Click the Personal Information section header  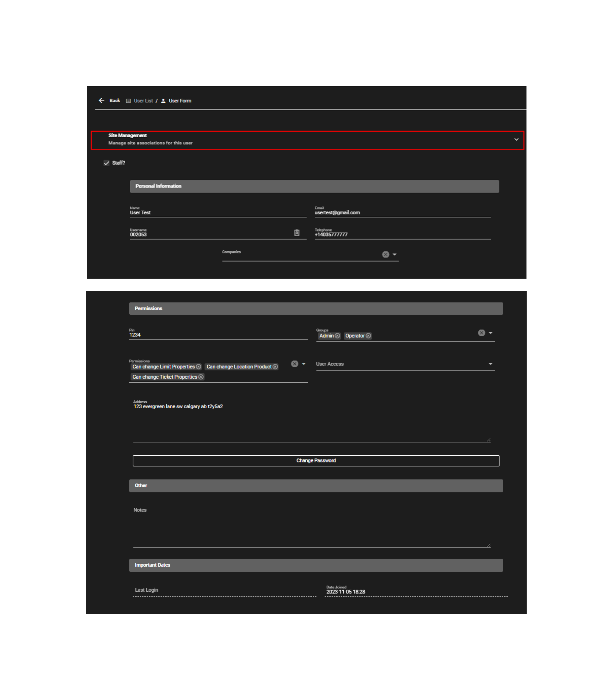[314, 186]
